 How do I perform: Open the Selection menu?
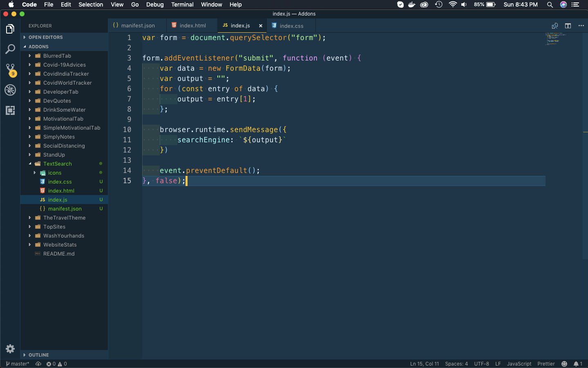pyautogui.click(x=91, y=4)
